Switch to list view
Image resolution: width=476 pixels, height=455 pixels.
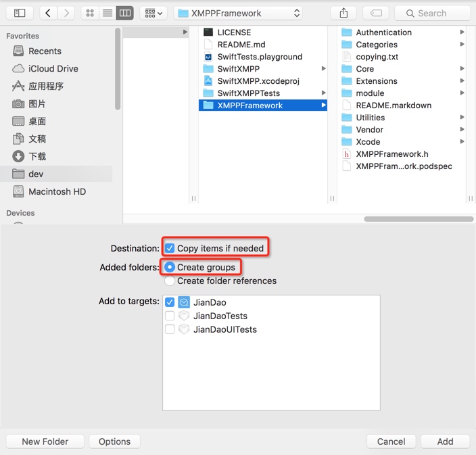108,13
